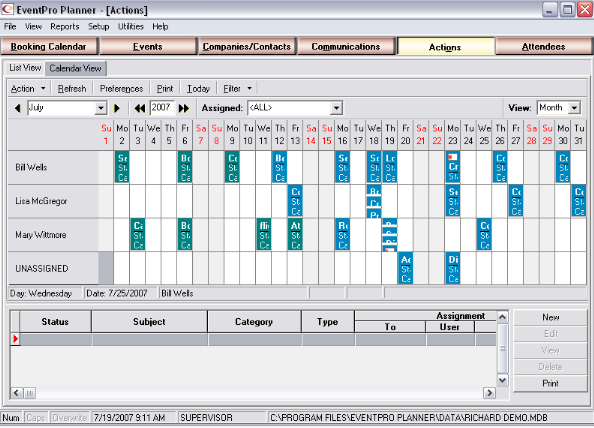The width and height of the screenshot is (594, 428).
Task: Click the grid's scroll down arrow
Action: 503,380
